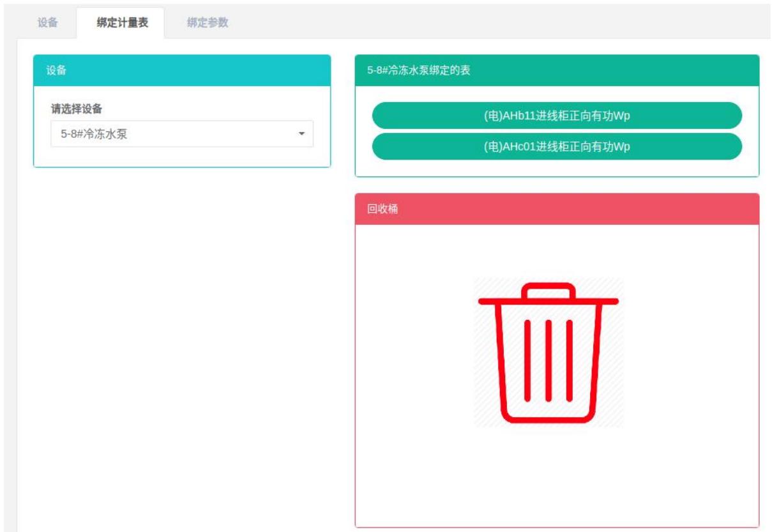Viewport: 772px width, 532px height.
Task: Select the (电)AHc01进线柜正向有功Wp meter pill
Action: (x=557, y=146)
